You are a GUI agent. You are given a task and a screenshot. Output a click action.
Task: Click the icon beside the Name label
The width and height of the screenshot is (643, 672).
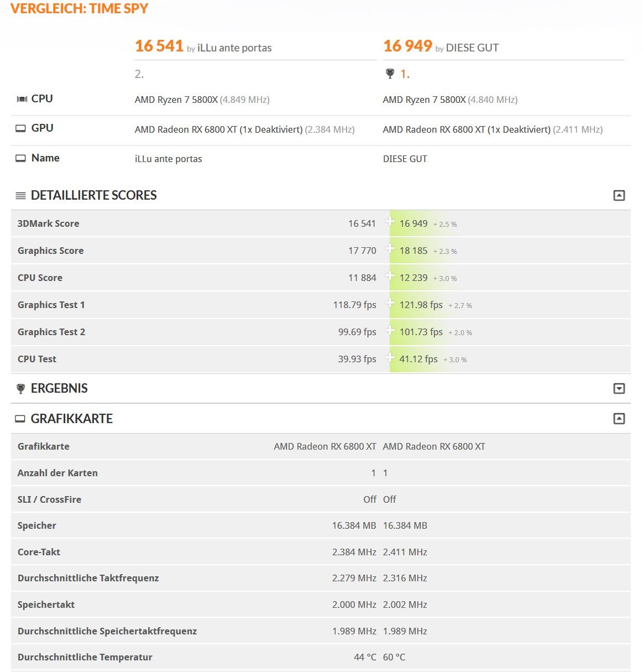tap(20, 158)
